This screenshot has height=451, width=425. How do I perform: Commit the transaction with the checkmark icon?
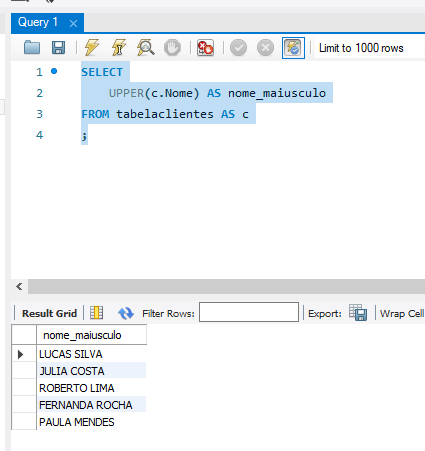tap(238, 48)
